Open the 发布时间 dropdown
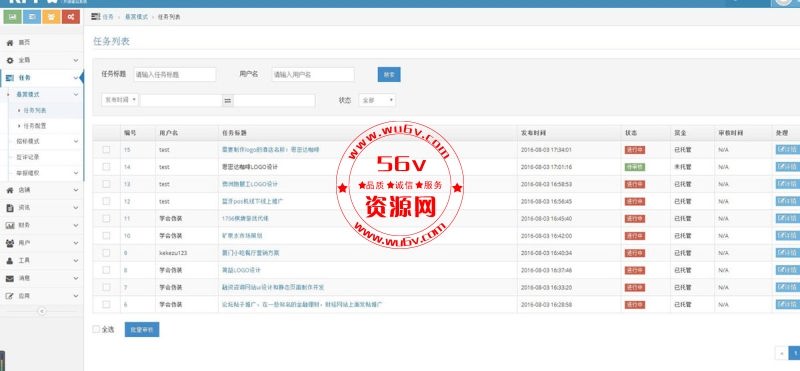 [x=120, y=100]
